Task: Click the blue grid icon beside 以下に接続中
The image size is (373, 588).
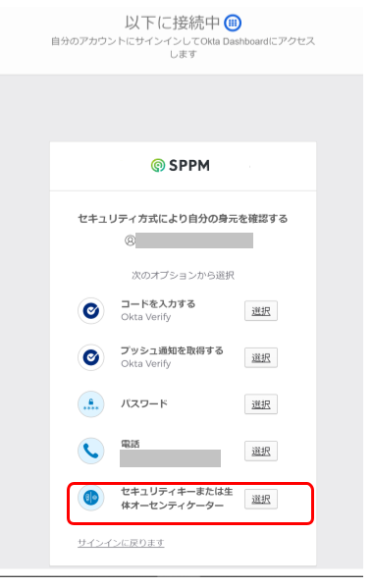Action: [x=233, y=23]
